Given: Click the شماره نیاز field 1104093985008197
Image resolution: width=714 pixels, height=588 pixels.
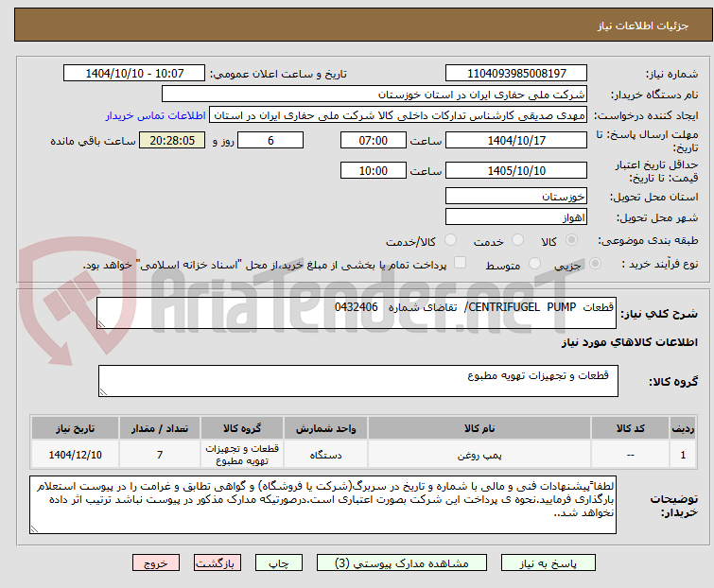Looking at the screenshot, I should click(x=516, y=74).
